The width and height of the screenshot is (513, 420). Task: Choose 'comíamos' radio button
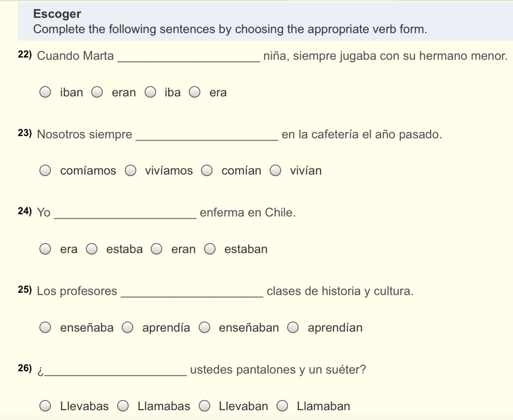pos(45,171)
